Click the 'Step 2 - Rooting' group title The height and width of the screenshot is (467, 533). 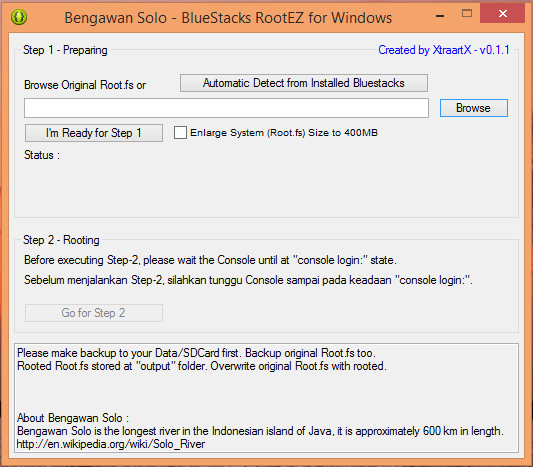[61, 240]
